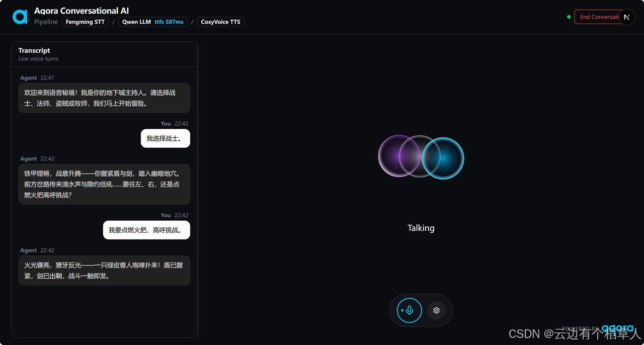Image resolution: width=644 pixels, height=345 pixels.
Task: Click the user bubble 我选择战士。
Action: pyautogui.click(x=166, y=138)
